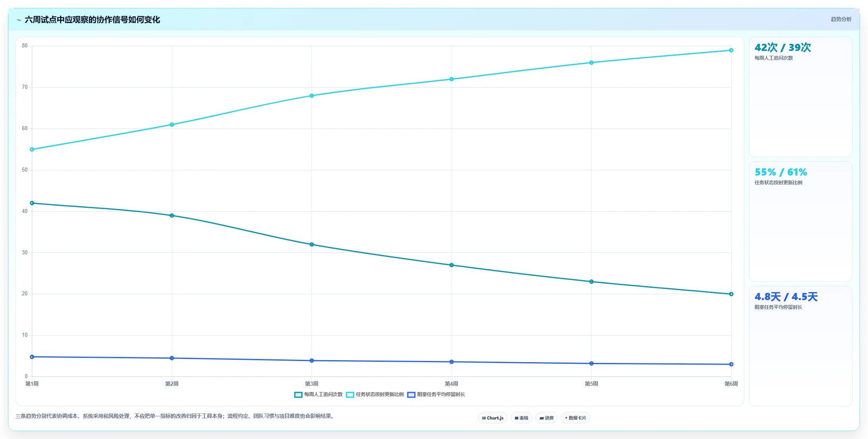
Task: Click the 第4周 x-axis label
Action: coord(452,384)
